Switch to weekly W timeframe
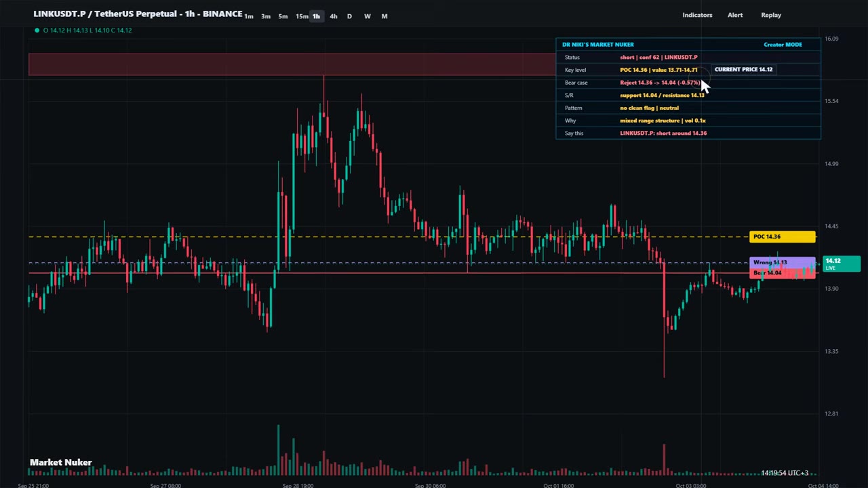 367,16
